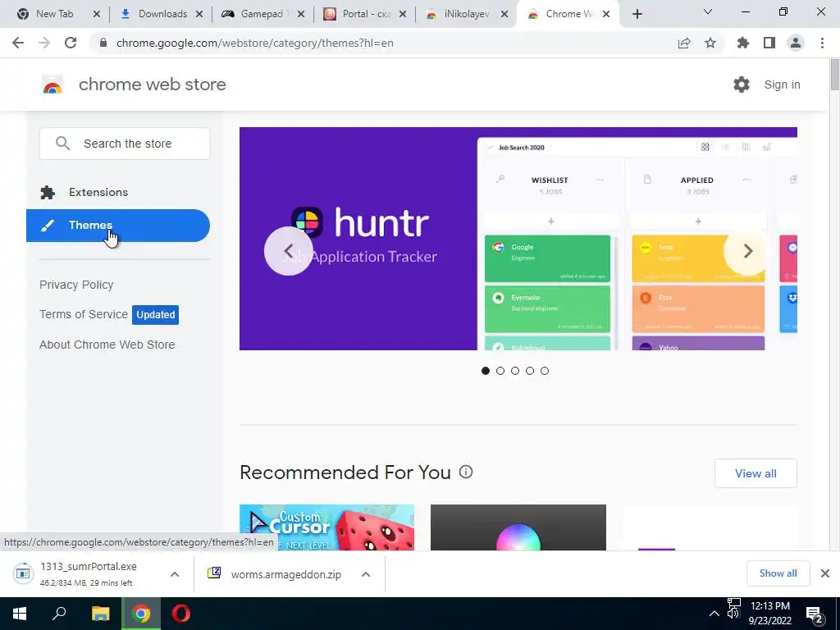Advance to the next carousel slide

(748, 251)
